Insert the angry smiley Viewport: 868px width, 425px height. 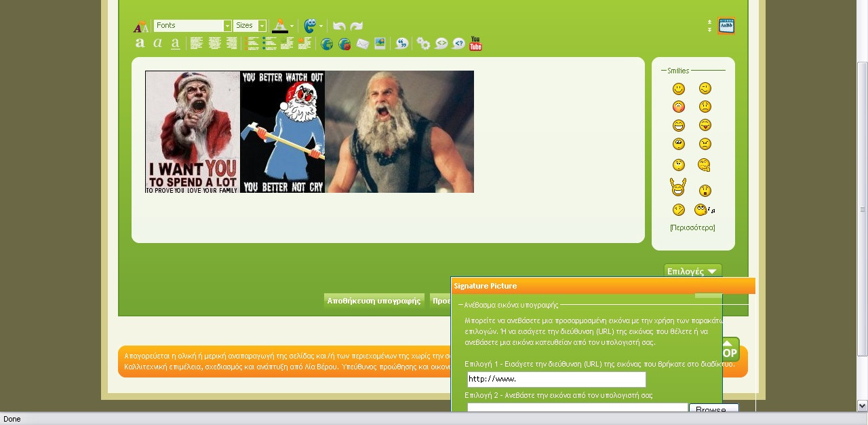tap(705, 144)
